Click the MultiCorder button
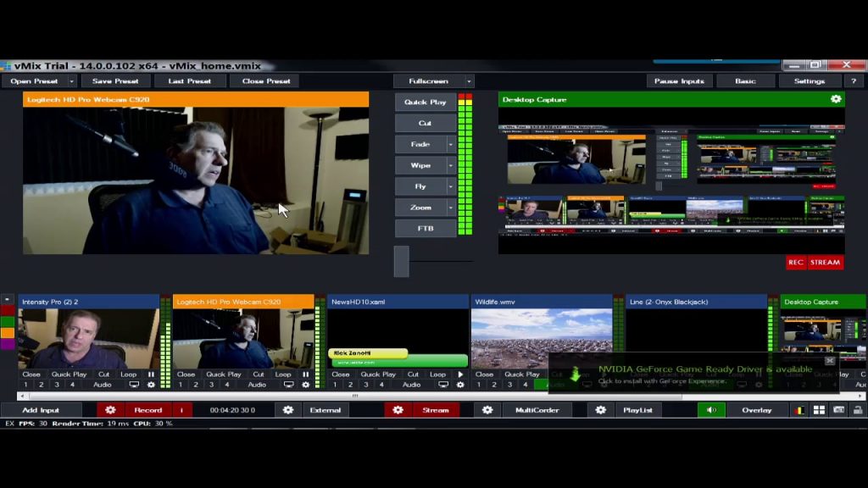This screenshot has width=868, height=488. [537, 410]
